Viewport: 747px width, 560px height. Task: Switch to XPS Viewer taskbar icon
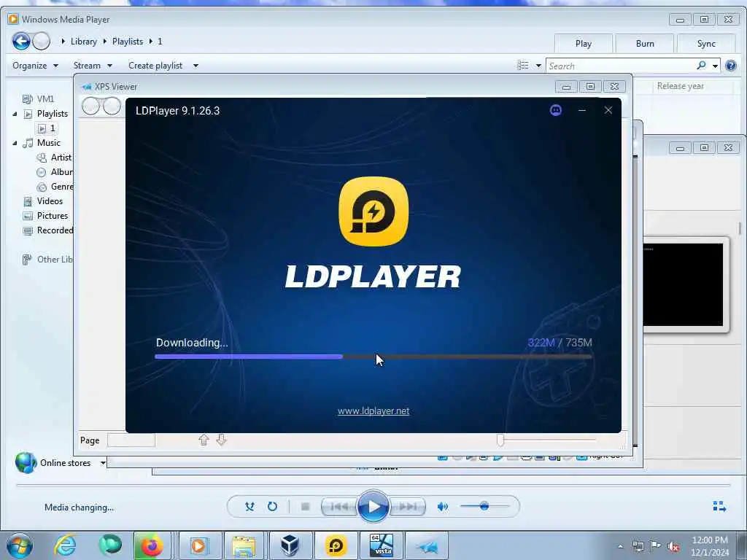[x=427, y=545]
